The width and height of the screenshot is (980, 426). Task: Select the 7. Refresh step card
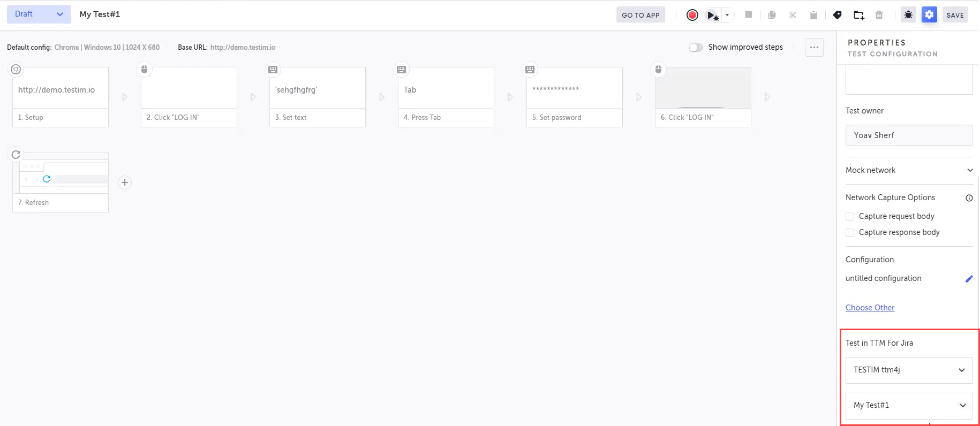[x=61, y=182]
